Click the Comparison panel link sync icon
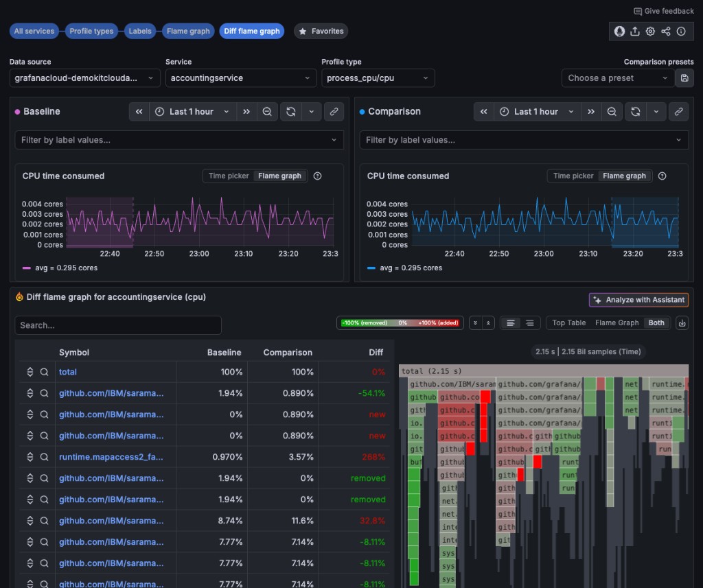The height and width of the screenshot is (588, 703). pos(678,112)
